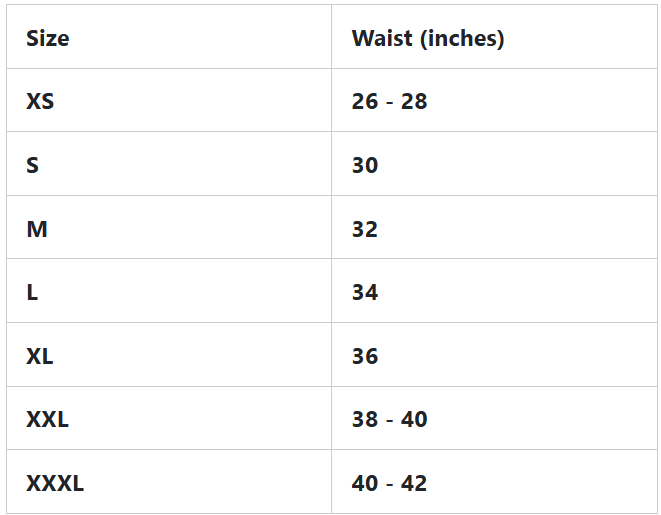Viewport: 661px width, 515px height.
Task: Click the waist value 36
Action: click(365, 356)
